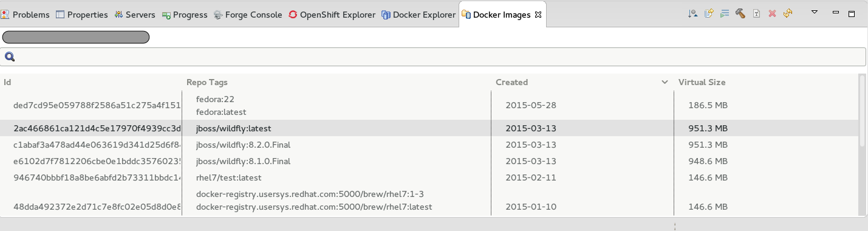Click the Docker Explorer tab icon
Image resolution: width=868 pixels, height=231 pixels.
click(x=386, y=15)
